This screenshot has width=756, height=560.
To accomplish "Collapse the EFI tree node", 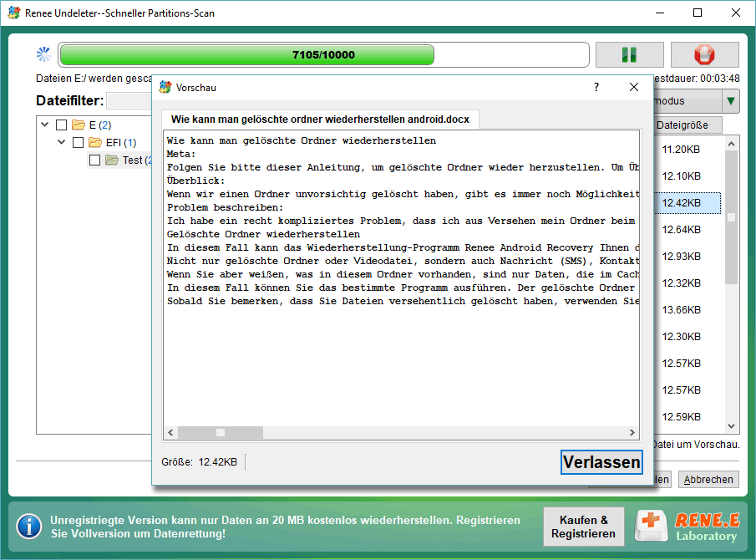I will 61,142.
